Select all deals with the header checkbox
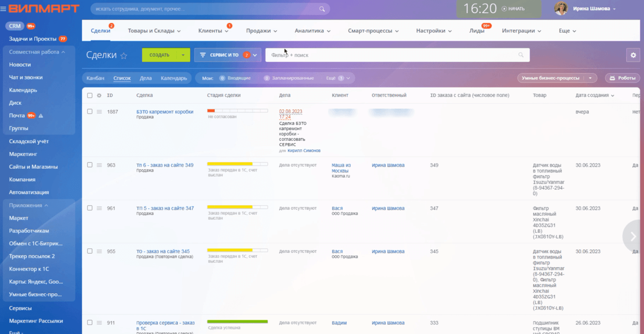This screenshot has height=334, width=644. (x=89, y=96)
